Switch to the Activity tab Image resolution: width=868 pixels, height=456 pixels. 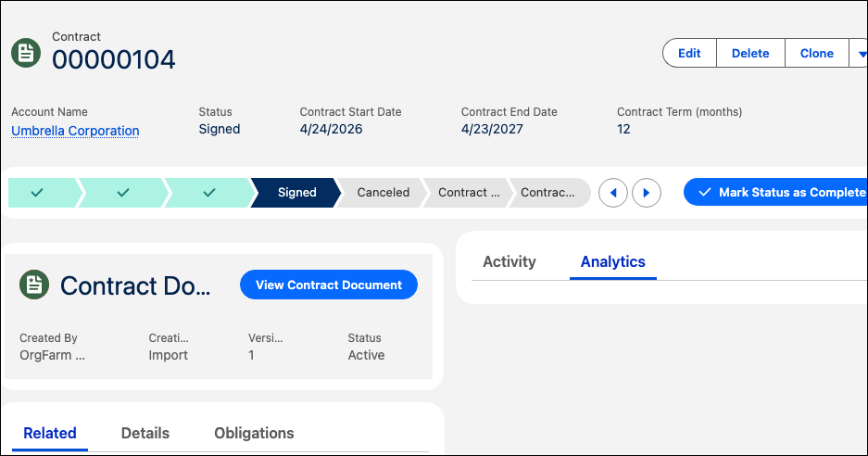509,261
